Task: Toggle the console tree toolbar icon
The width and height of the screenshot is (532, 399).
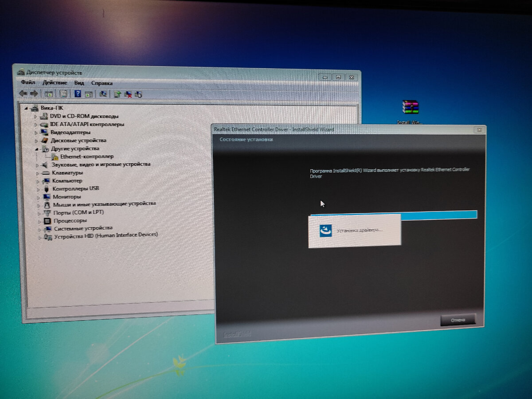Action: [49, 94]
